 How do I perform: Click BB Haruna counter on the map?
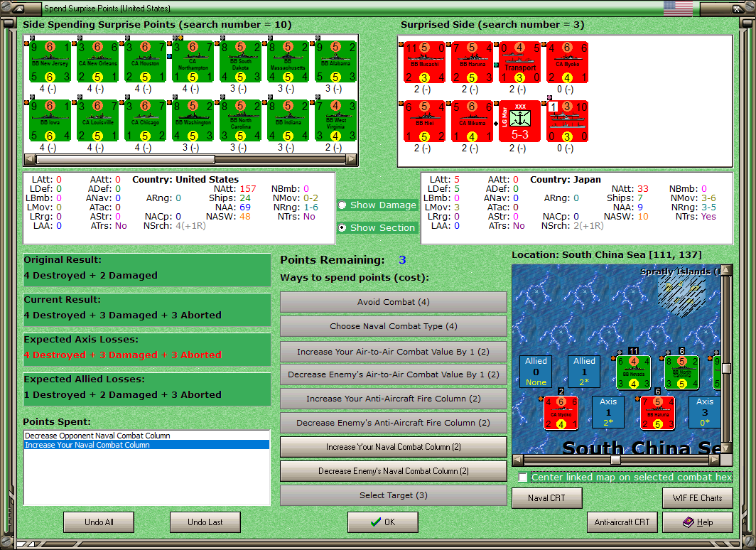658,413
